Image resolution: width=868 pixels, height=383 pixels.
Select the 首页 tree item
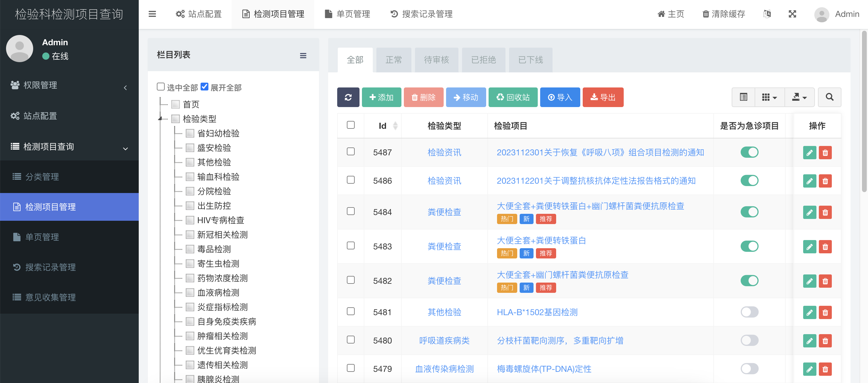click(x=191, y=104)
